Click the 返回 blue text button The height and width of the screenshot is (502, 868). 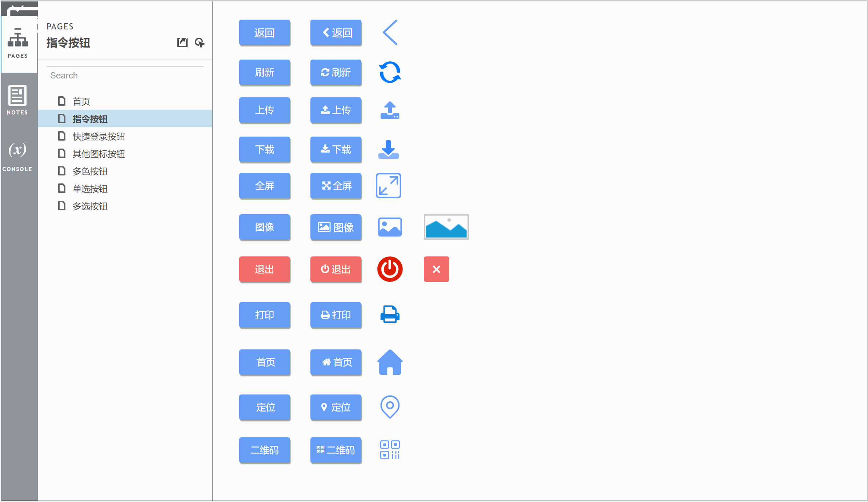point(265,33)
